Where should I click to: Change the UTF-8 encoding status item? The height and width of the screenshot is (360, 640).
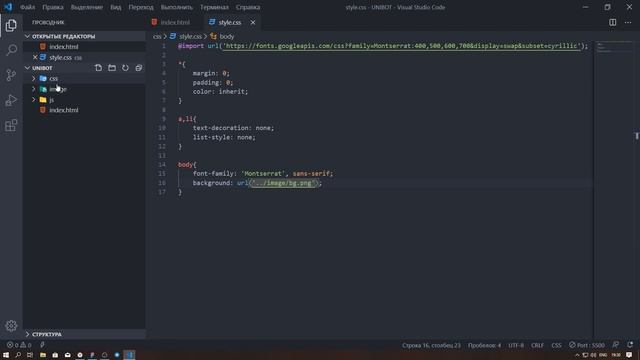[x=516, y=345]
